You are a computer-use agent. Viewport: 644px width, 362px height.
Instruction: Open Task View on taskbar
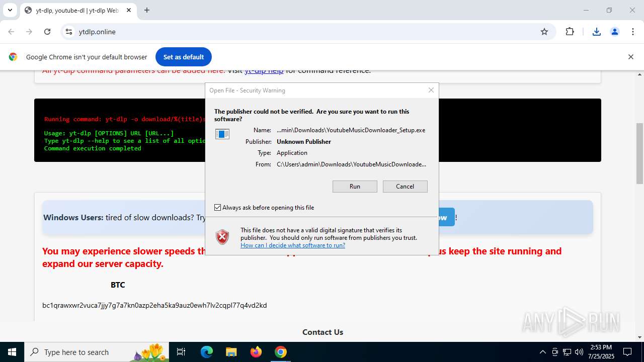[x=182, y=352]
